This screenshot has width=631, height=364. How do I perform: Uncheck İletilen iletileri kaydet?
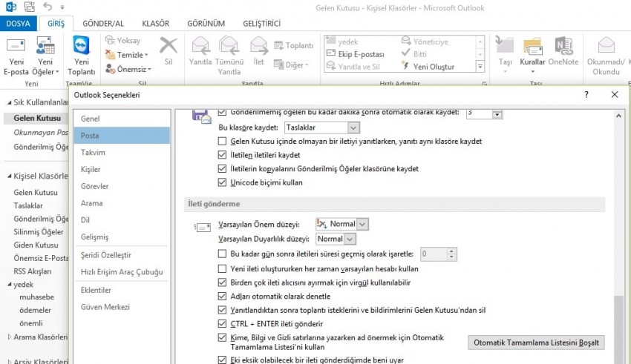(222, 155)
